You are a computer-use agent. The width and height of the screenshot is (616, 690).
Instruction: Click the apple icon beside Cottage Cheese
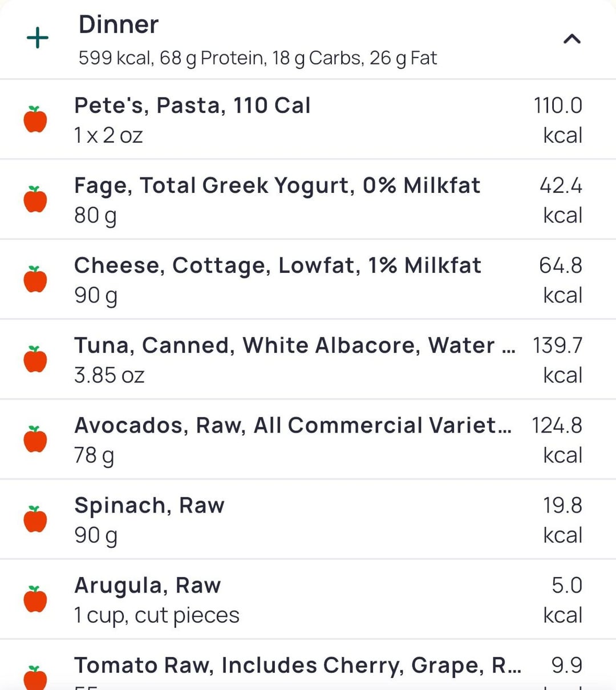click(35, 279)
